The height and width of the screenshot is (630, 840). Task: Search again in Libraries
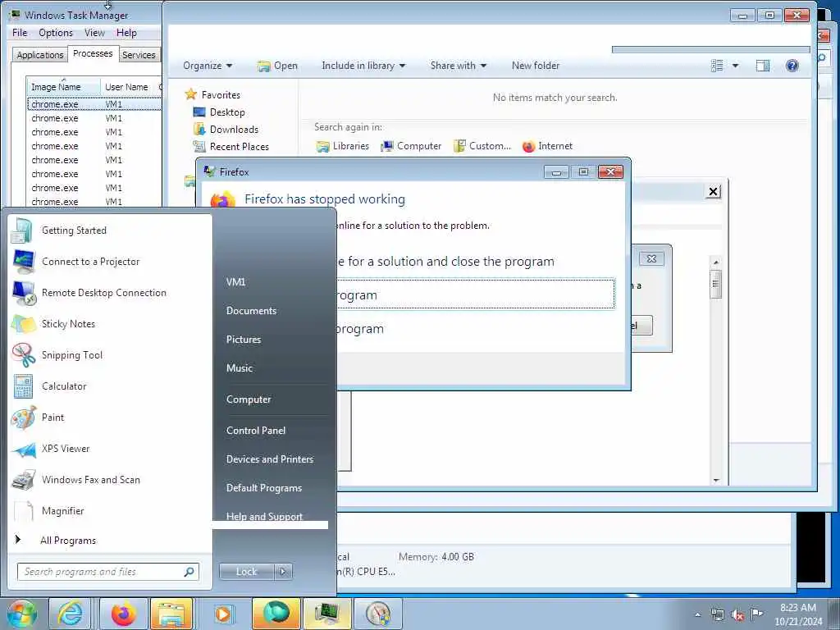click(x=343, y=146)
